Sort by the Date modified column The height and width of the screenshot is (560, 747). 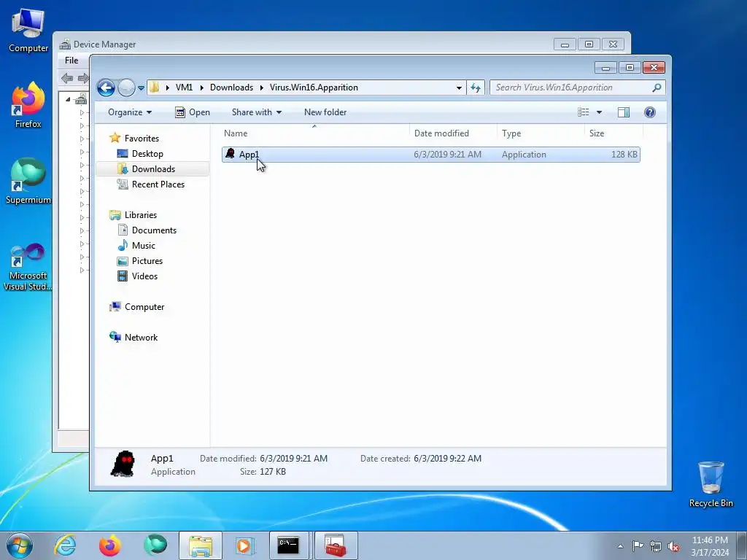(452, 133)
